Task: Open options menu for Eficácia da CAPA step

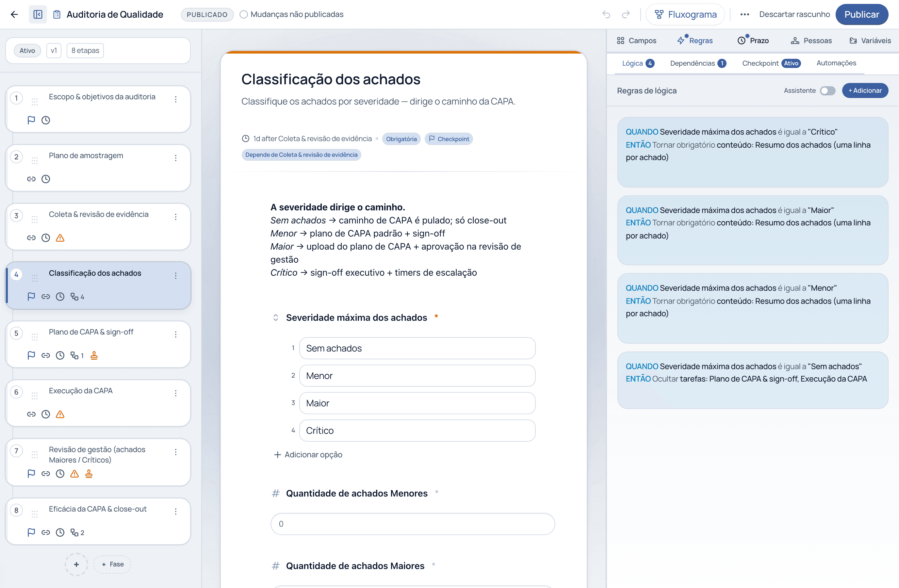Action: click(176, 511)
